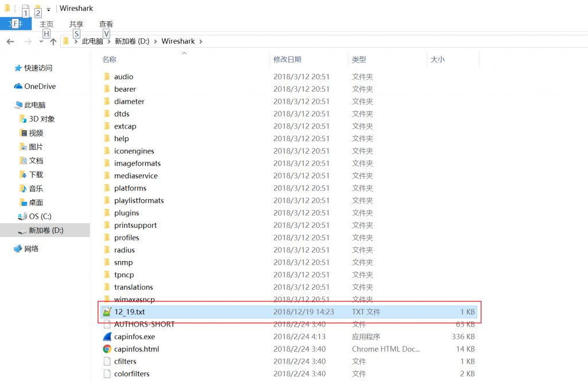The height and width of the screenshot is (381, 588).
Task: Click the 12_19.txt file icon
Action: pos(107,312)
